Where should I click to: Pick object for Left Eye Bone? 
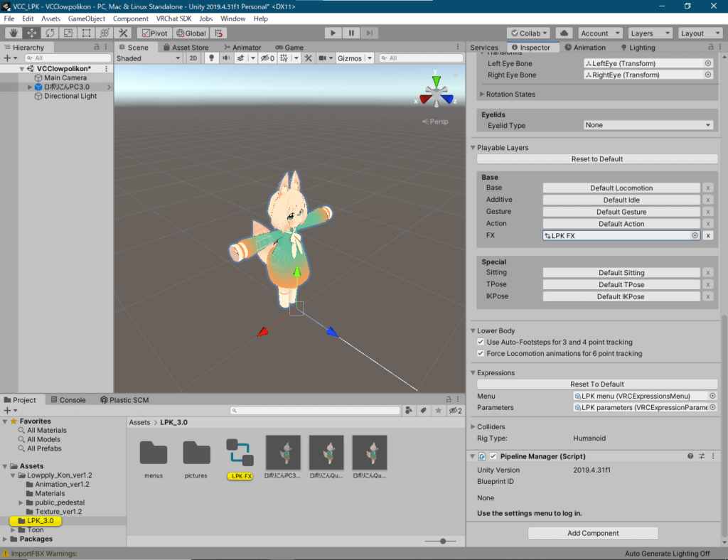click(708, 63)
